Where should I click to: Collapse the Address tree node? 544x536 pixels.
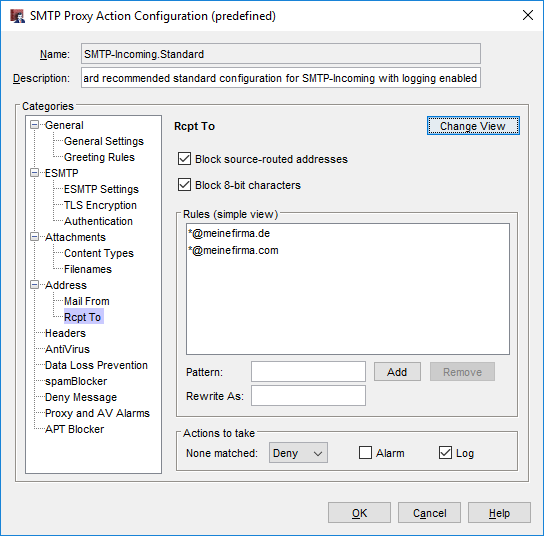tap(35, 284)
